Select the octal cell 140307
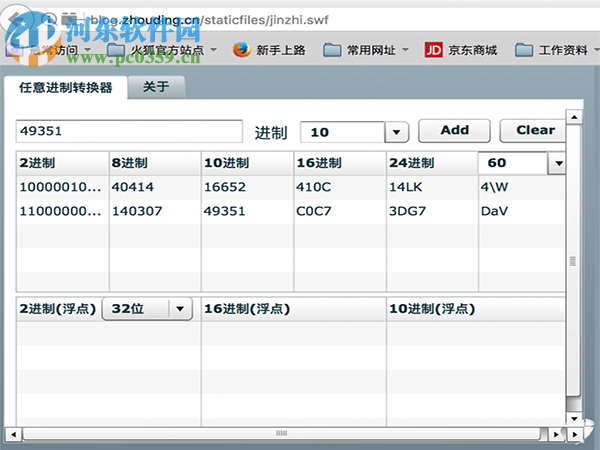The height and width of the screenshot is (450, 600). point(155,211)
